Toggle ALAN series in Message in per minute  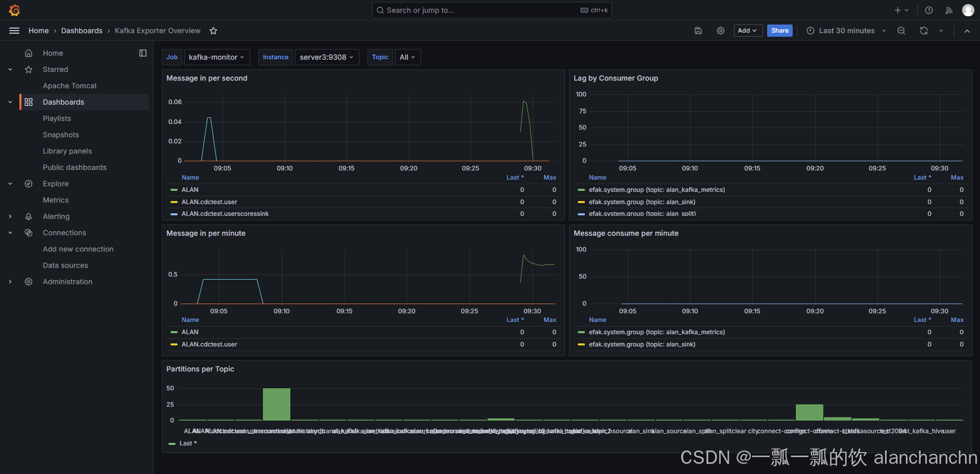[190, 332]
